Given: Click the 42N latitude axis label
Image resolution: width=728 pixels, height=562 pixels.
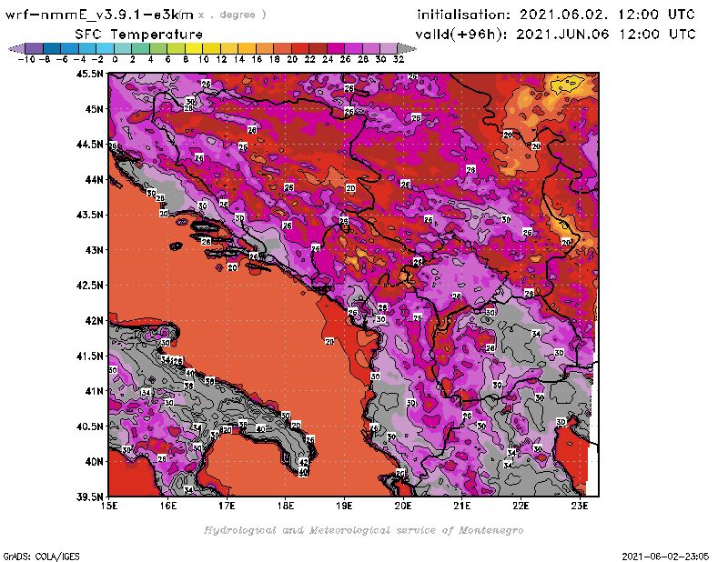Looking at the screenshot, I should [94, 320].
